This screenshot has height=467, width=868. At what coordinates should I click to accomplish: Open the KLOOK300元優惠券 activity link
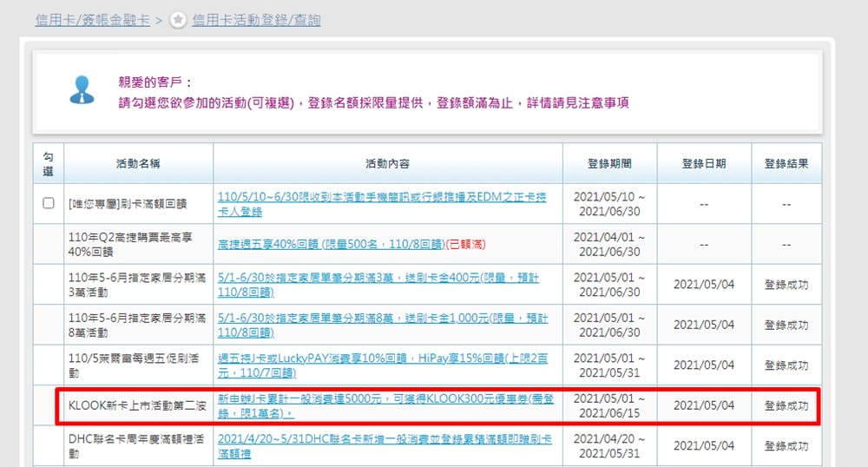tap(385, 405)
